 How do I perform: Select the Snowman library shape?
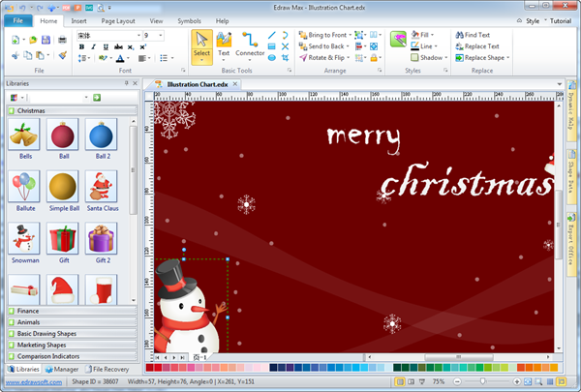pos(23,238)
